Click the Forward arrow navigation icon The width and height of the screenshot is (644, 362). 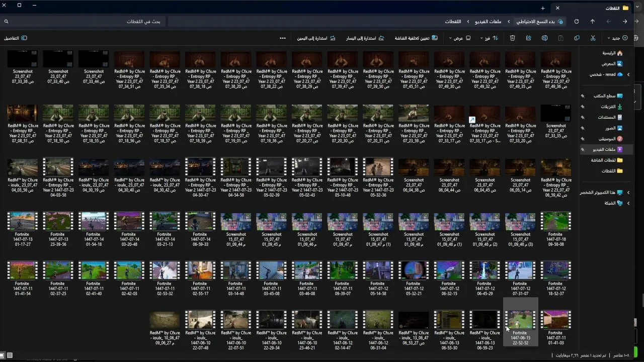click(x=609, y=22)
